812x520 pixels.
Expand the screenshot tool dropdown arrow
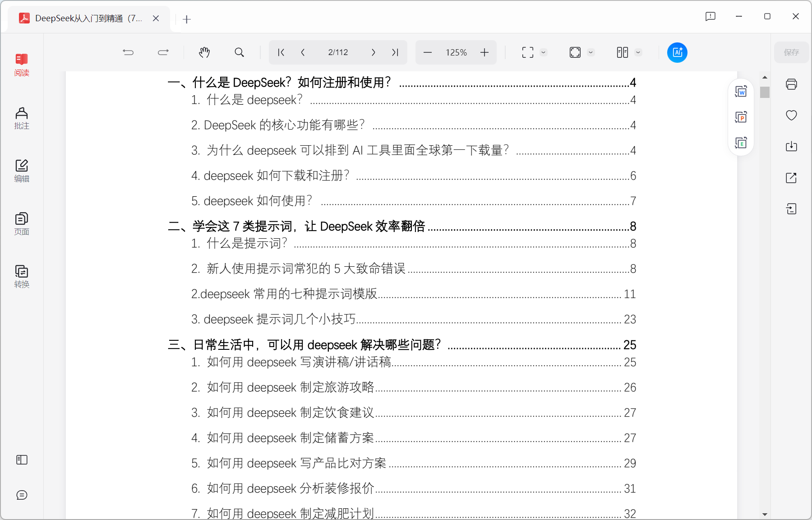coord(544,52)
